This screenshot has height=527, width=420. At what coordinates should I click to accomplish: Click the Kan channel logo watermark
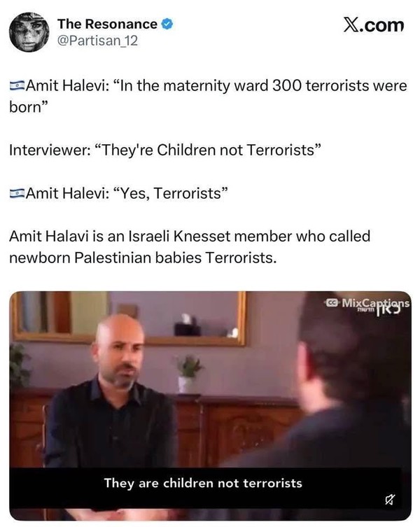click(386, 311)
